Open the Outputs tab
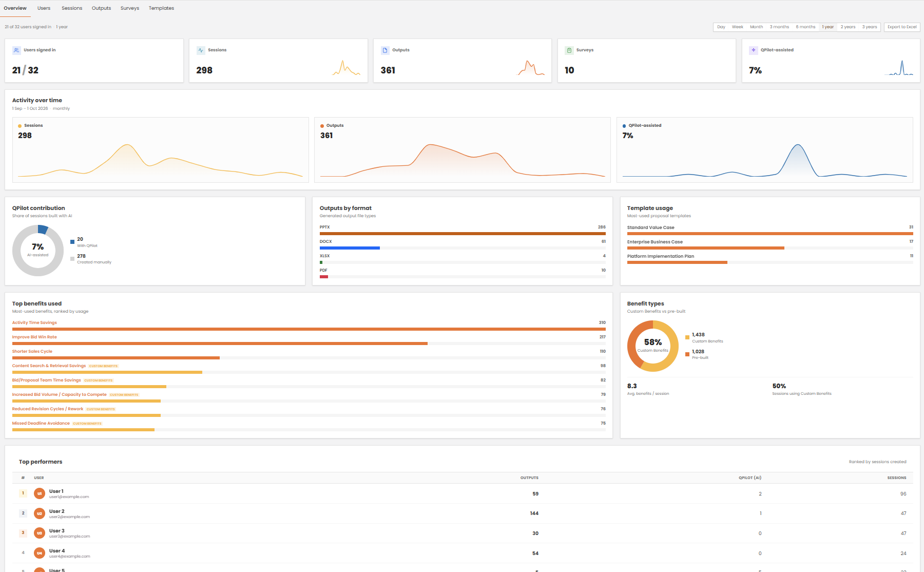The height and width of the screenshot is (572, 924). click(x=102, y=8)
